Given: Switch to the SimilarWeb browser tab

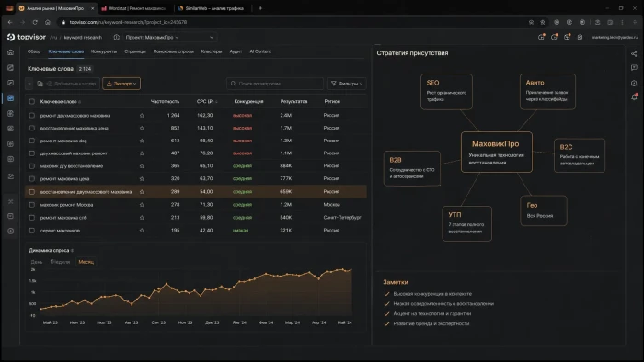Looking at the screenshot, I should [x=214, y=8].
